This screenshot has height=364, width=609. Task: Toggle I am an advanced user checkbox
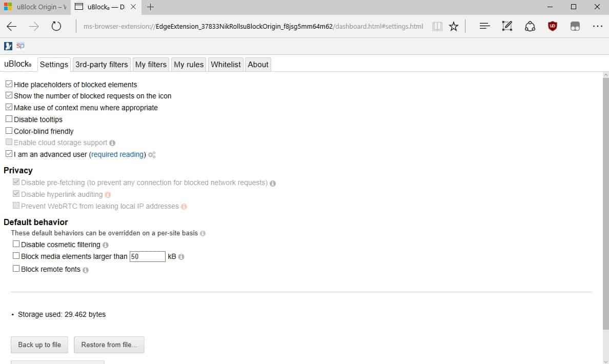tap(9, 154)
